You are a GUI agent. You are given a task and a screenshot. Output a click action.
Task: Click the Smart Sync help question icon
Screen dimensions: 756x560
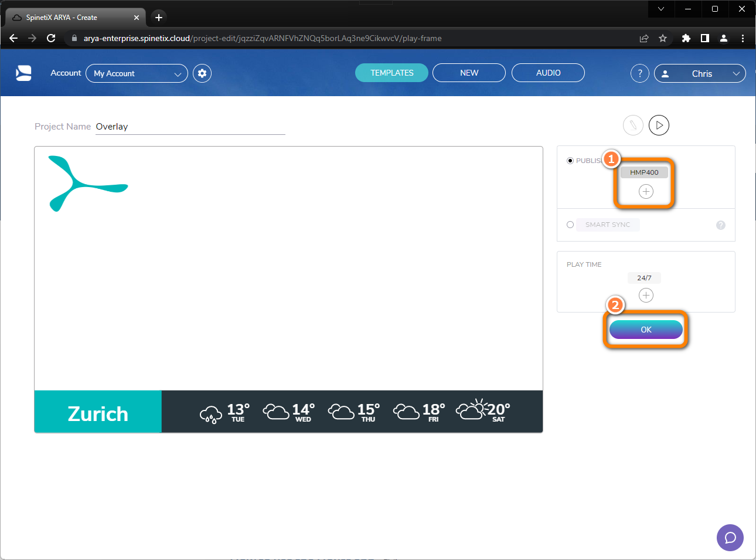(720, 225)
